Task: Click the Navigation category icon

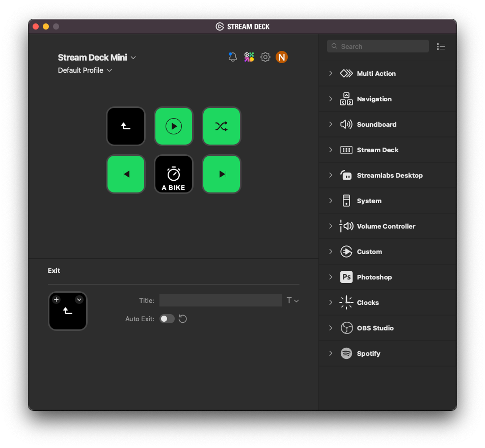Action: coord(346,99)
